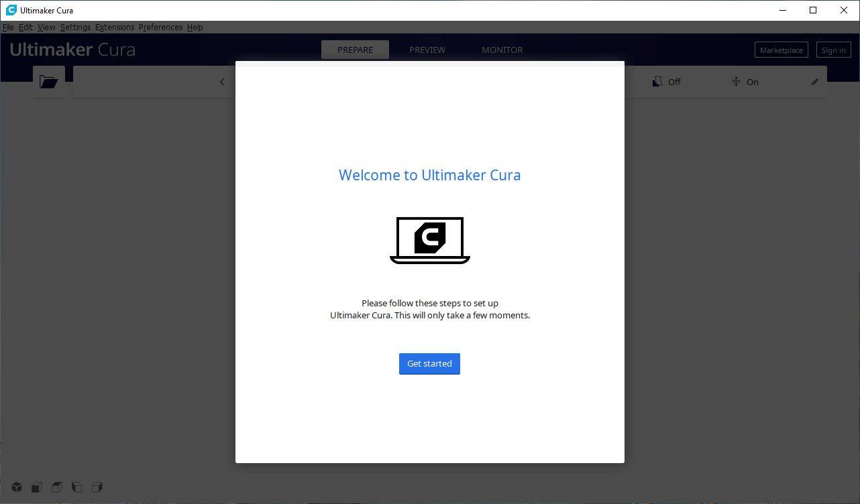
Task: Select the right side view cube icon
Action: coord(97,487)
